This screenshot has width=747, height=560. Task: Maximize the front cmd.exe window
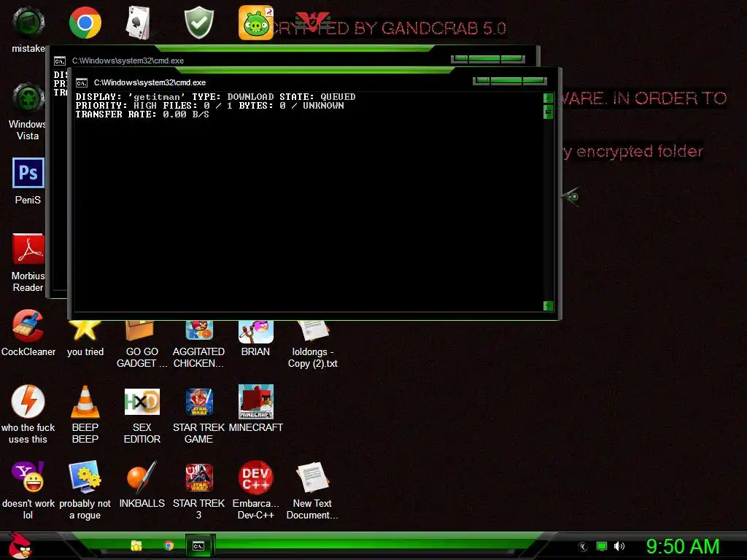coord(506,80)
